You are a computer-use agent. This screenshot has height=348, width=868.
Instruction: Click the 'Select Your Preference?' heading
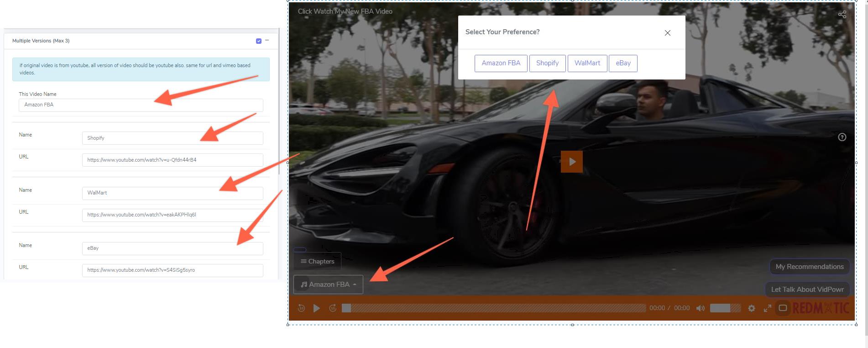(502, 32)
